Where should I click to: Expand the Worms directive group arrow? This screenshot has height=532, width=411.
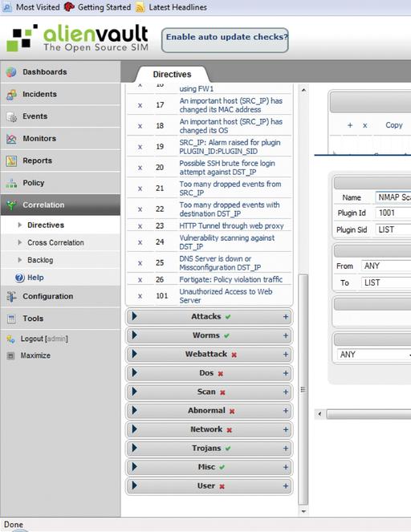pos(134,335)
